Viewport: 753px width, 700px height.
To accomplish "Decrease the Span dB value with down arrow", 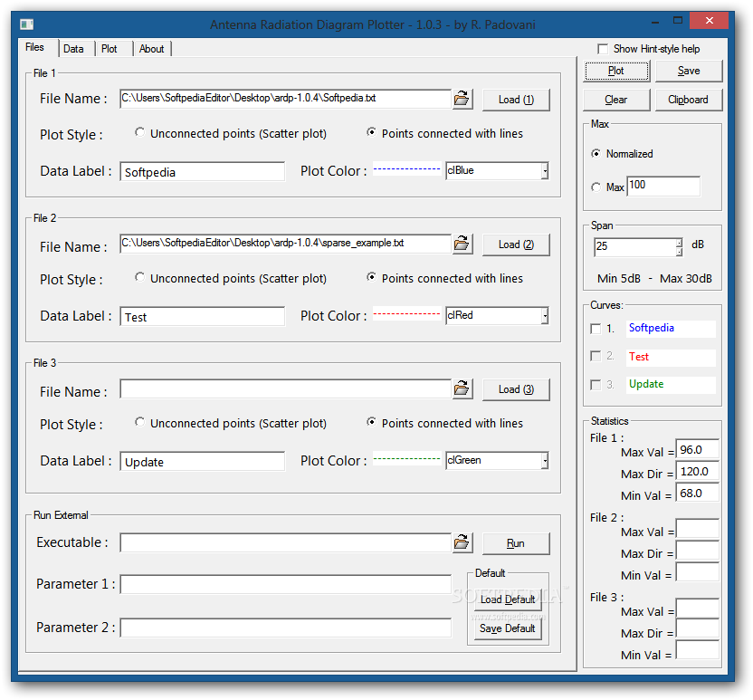I will click(x=679, y=251).
